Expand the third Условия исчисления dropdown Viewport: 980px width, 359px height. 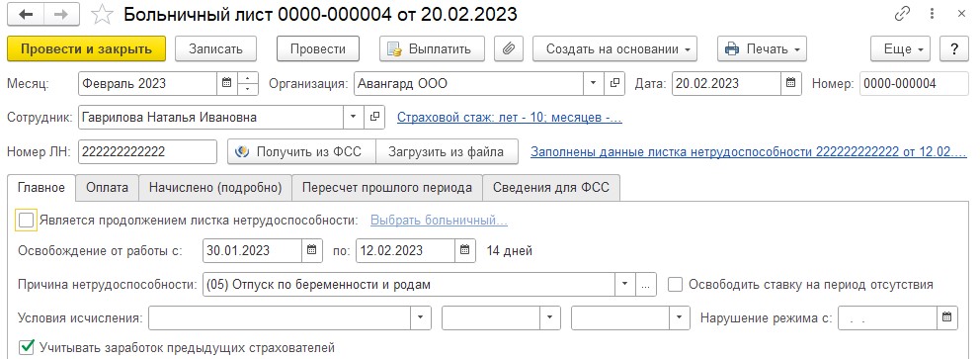(680, 318)
